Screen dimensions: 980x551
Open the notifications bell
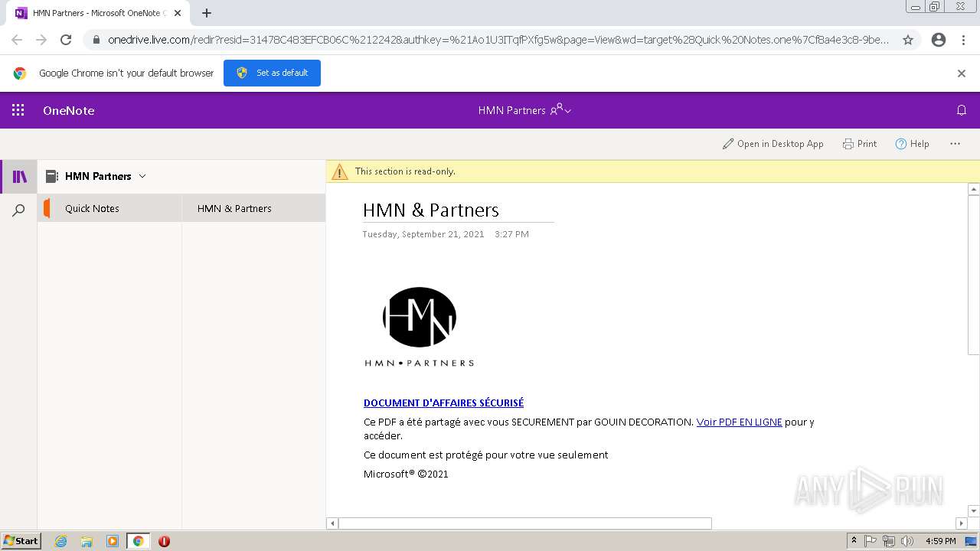[962, 110]
